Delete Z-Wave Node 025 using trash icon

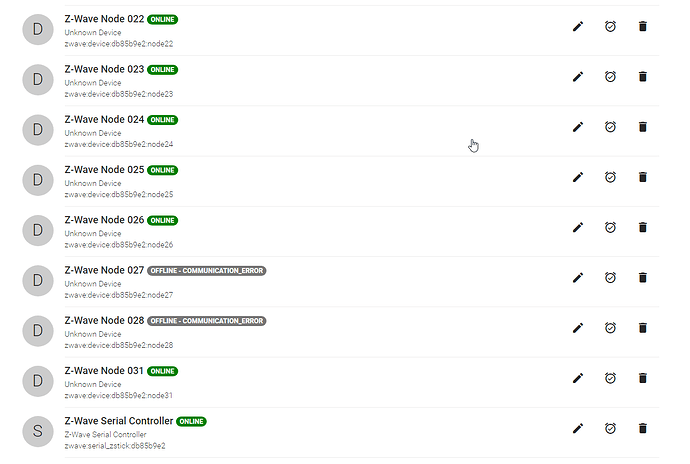pyautogui.click(x=643, y=177)
